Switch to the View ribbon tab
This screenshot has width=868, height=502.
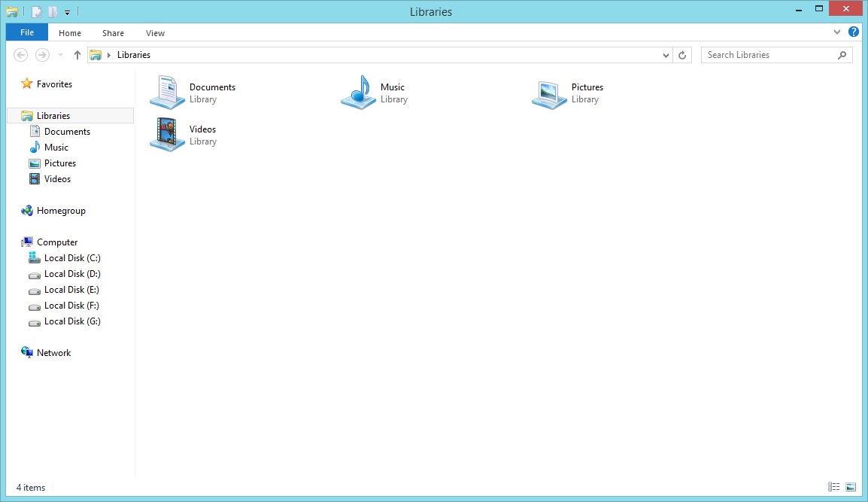pos(155,32)
